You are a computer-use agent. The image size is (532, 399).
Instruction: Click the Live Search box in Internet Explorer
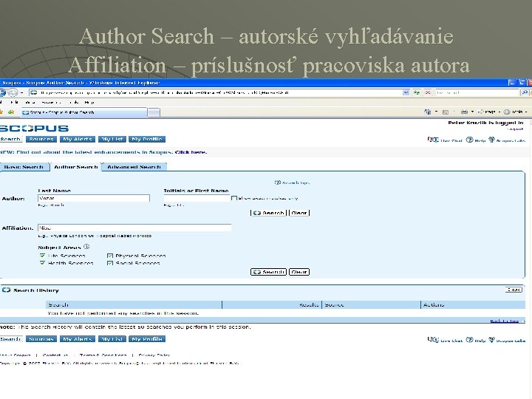477,92
